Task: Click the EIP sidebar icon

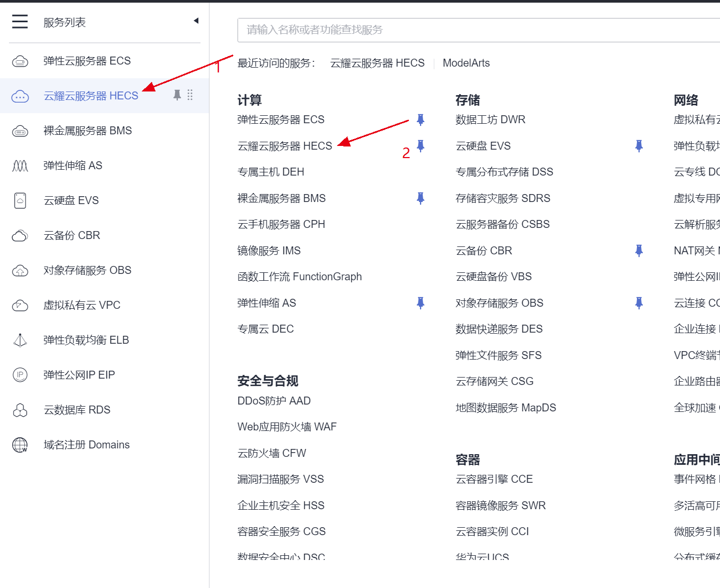Action: (20, 375)
